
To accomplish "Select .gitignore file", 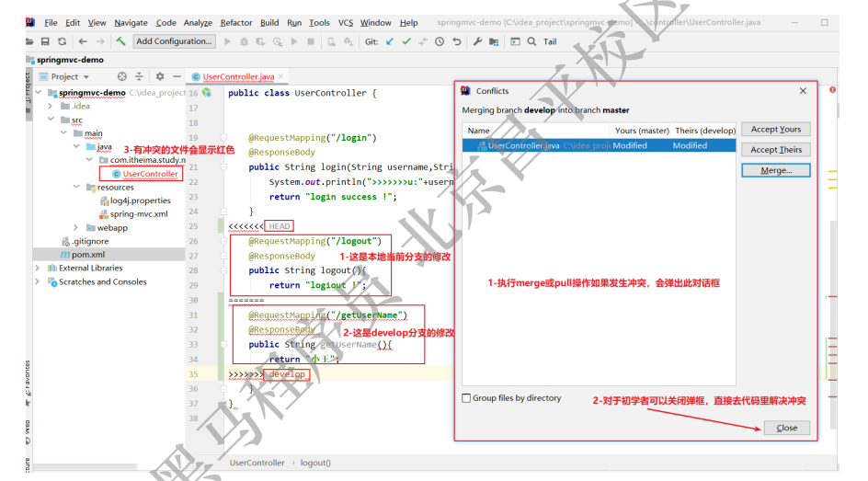I will 90,241.
